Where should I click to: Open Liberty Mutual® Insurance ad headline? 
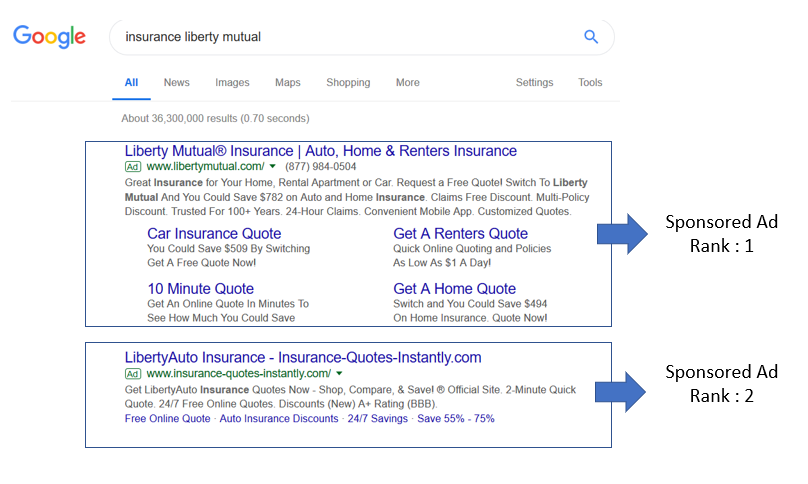pyautogui.click(x=321, y=151)
